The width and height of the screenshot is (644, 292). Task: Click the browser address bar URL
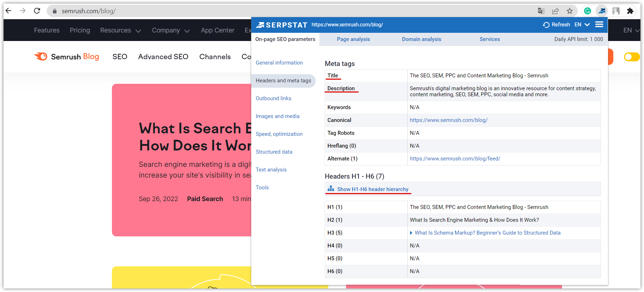pyautogui.click(x=88, y=11)
